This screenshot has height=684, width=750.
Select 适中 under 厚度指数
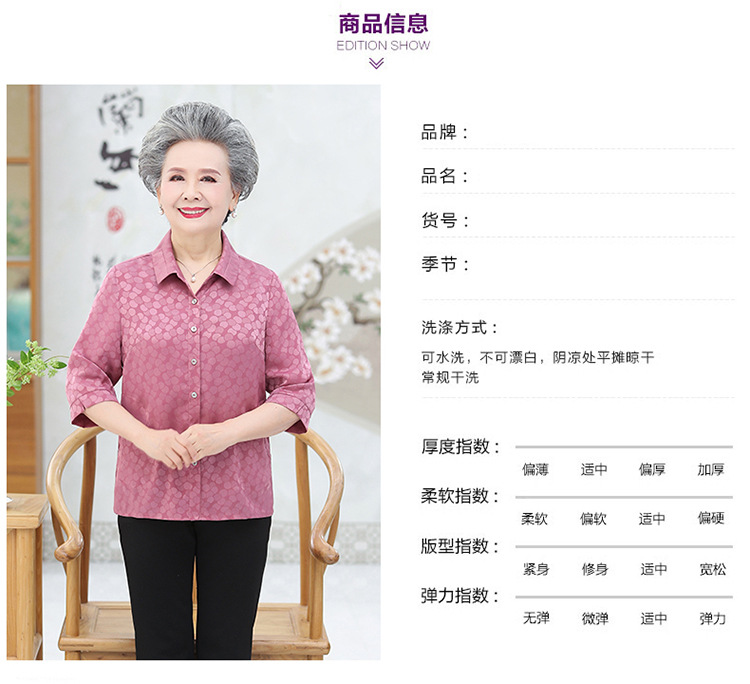tap(594, 470)
